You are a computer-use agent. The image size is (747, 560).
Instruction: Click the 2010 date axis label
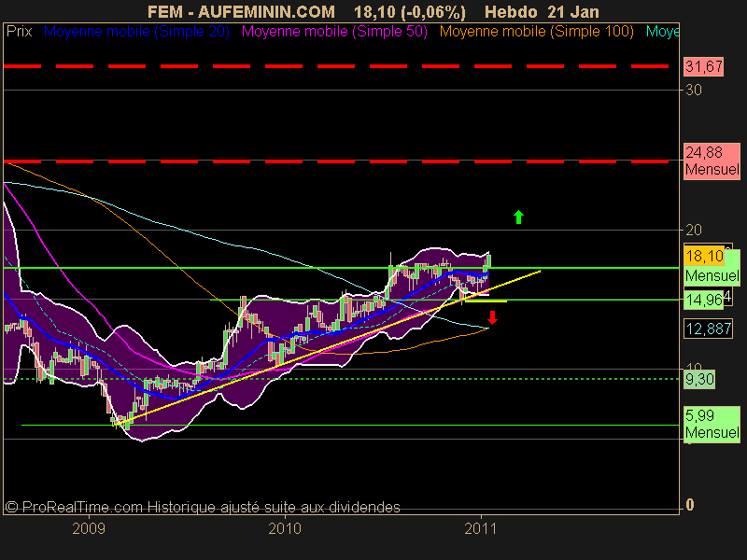285,528
